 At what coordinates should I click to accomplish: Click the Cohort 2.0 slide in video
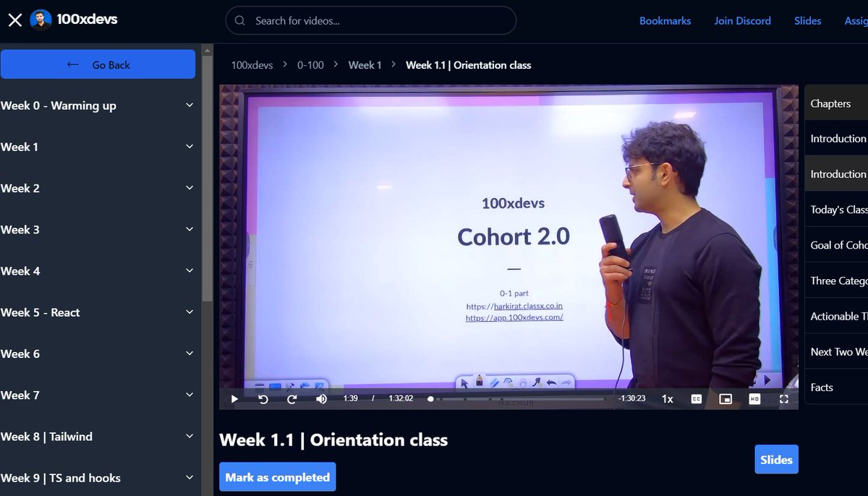pyautogui.click(x=514, y=236)
